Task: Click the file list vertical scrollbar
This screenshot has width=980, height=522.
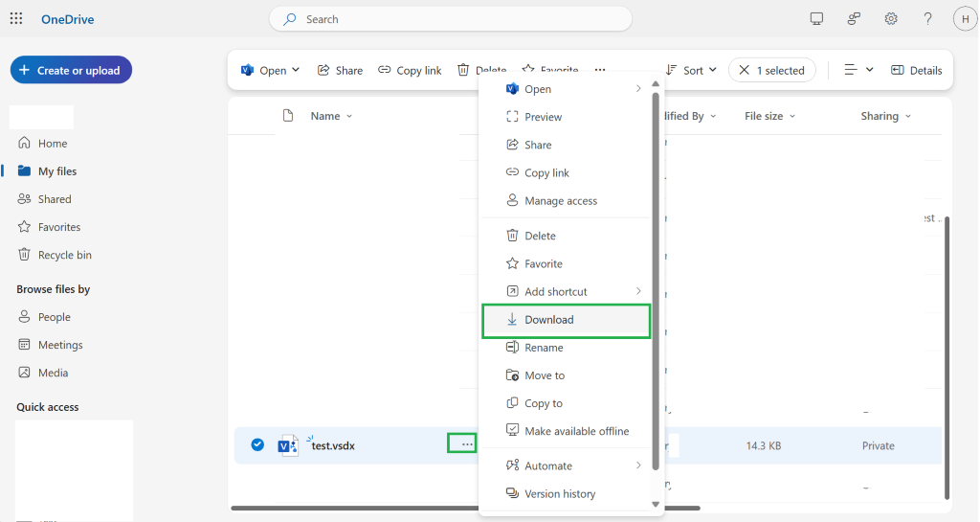Action: coord(947,357)
